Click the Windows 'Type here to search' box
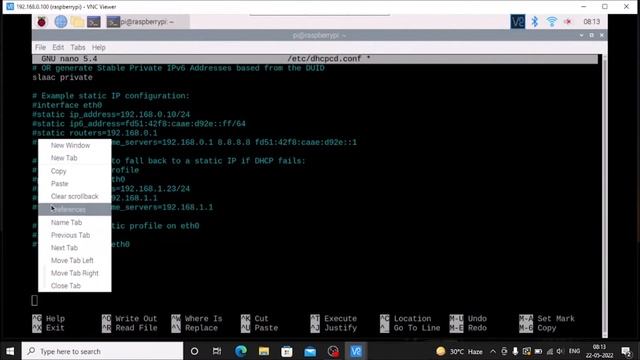This screenshot has height=360, width=640. click(102, 351)
